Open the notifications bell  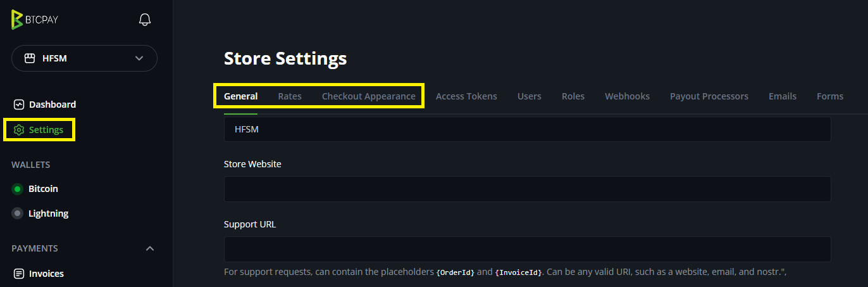coord(145,20)
